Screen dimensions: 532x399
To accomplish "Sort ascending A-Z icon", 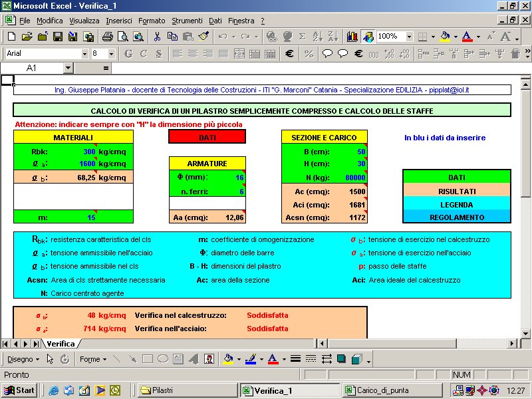I will (x=318, y=37).
